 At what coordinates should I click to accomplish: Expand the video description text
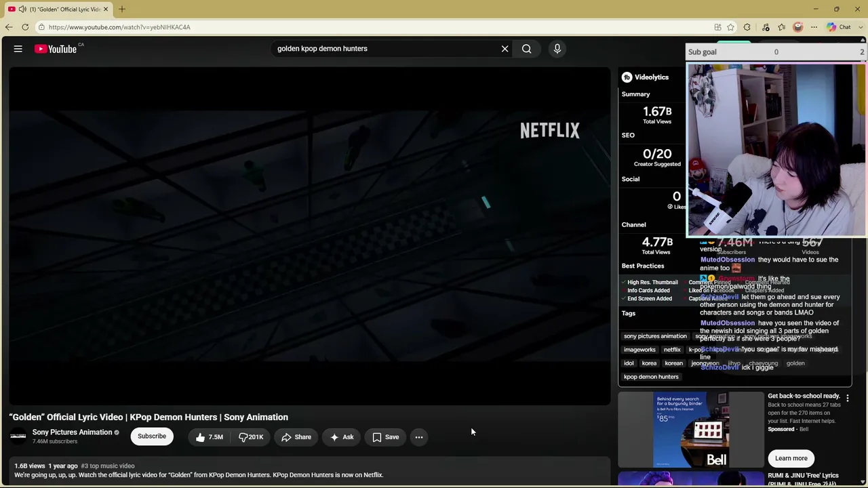(x=199, y=475)
